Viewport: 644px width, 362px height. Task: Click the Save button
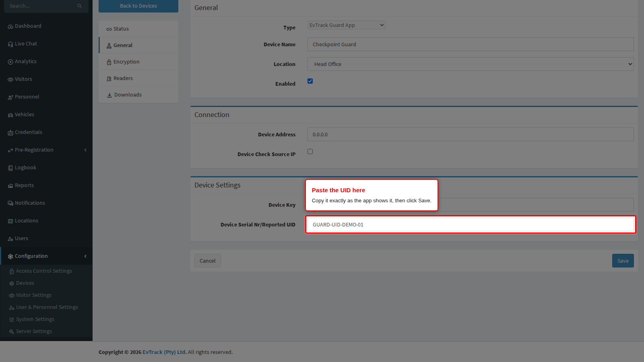(x=623, y=261)
